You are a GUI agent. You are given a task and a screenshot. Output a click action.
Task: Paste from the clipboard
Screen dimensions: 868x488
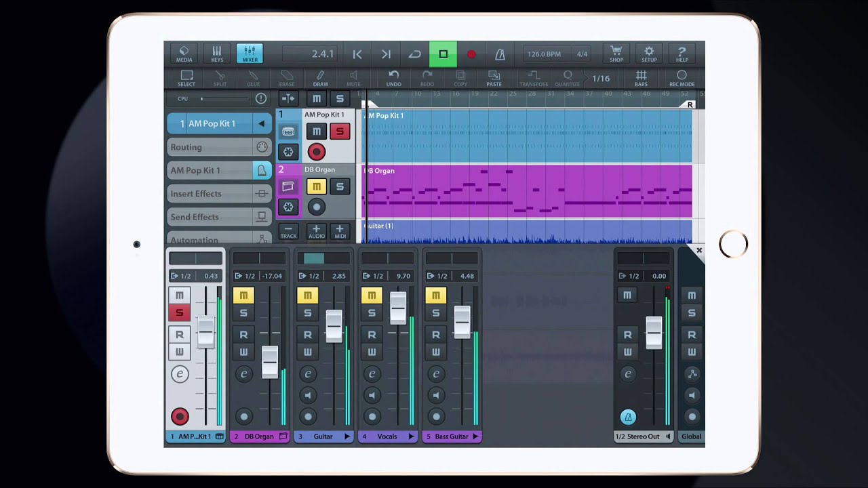pyautogui.click(x=494, y=79)
